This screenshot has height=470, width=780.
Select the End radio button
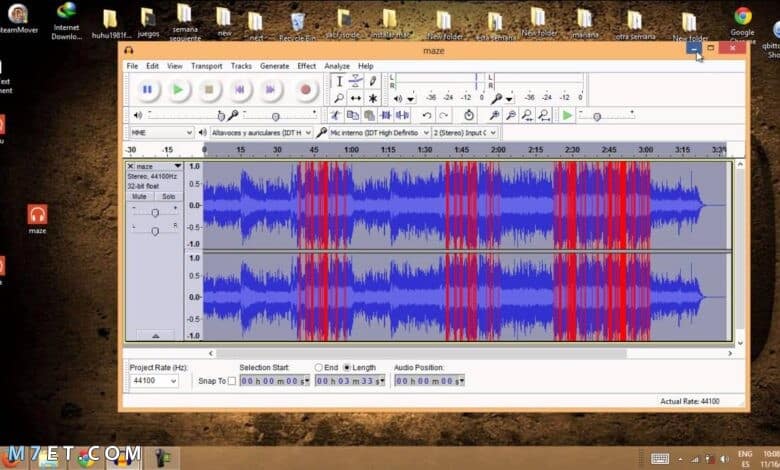(x=318, y=368)
